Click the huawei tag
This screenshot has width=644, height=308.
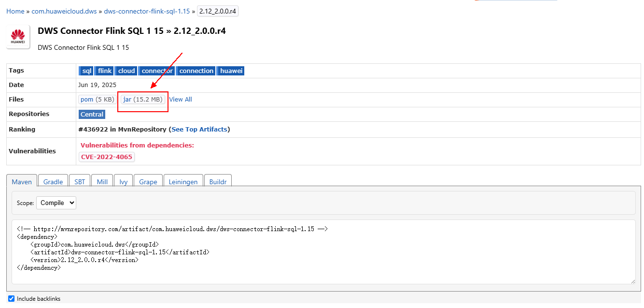coord(231,71)
